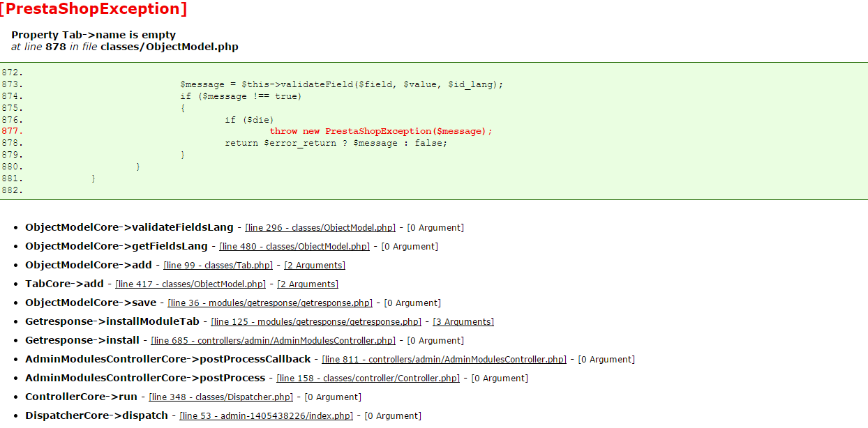This screenshot has width=868, height=428.
Task: Show 0 Argument for postProcessCallback
Action: tap(606, 360)
